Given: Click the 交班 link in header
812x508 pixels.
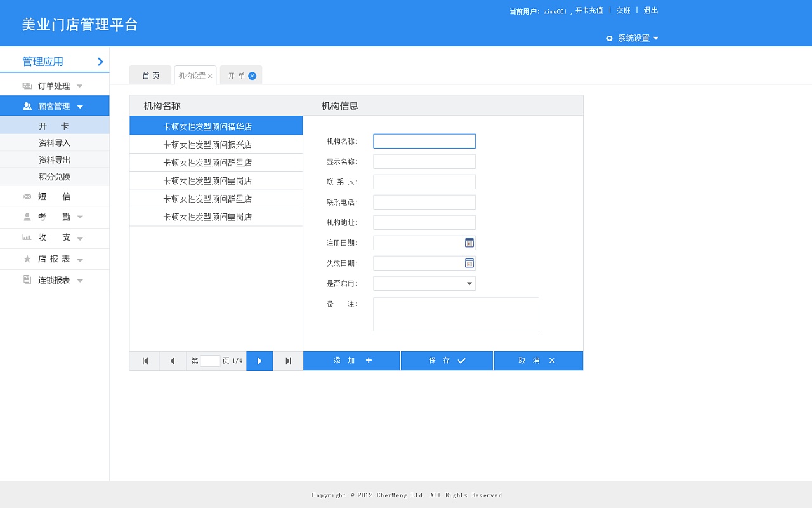Looking at the screenshot, I should pyautogui.click(x=624, y=11).
